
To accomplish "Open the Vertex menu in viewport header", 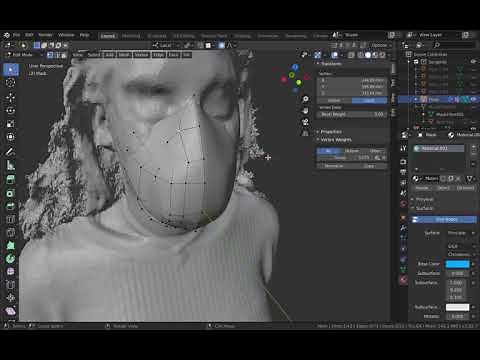I will (x=141, y=55).
